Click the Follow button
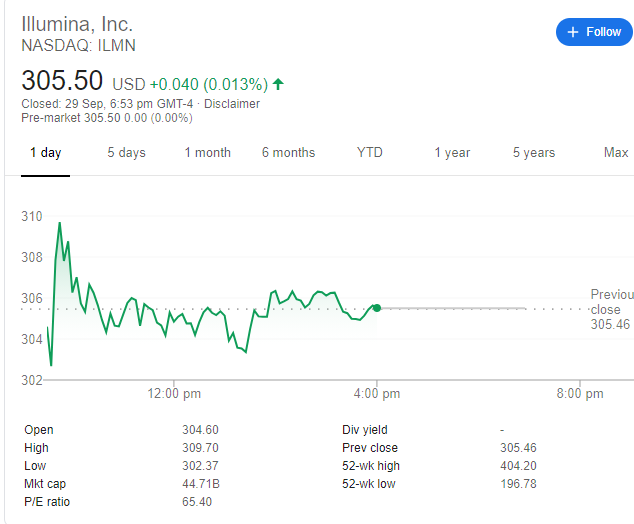This screenshot has height=524, width=634. (x=594, y=32)
